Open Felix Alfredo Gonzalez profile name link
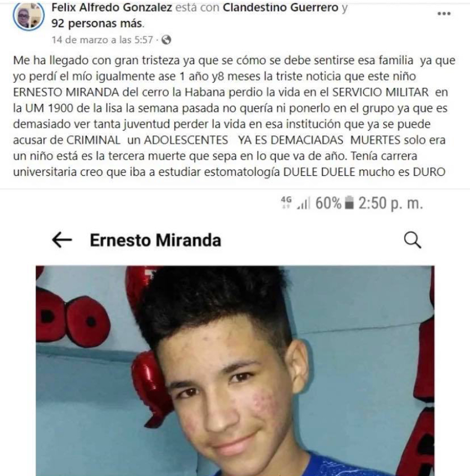470x476 pixels. [112, 7]
